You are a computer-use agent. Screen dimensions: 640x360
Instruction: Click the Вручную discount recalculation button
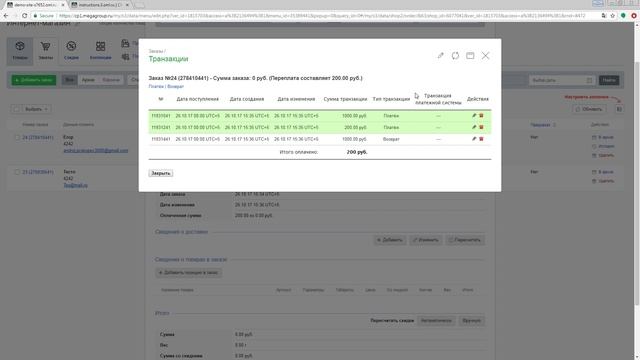point(471,320)
